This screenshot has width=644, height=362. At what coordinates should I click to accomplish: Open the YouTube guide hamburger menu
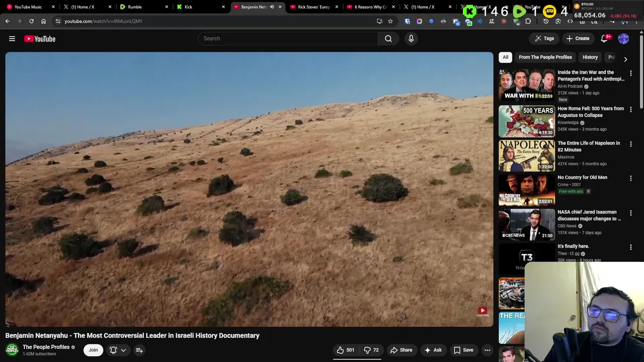pyautogui.click(x=12, y=39)
